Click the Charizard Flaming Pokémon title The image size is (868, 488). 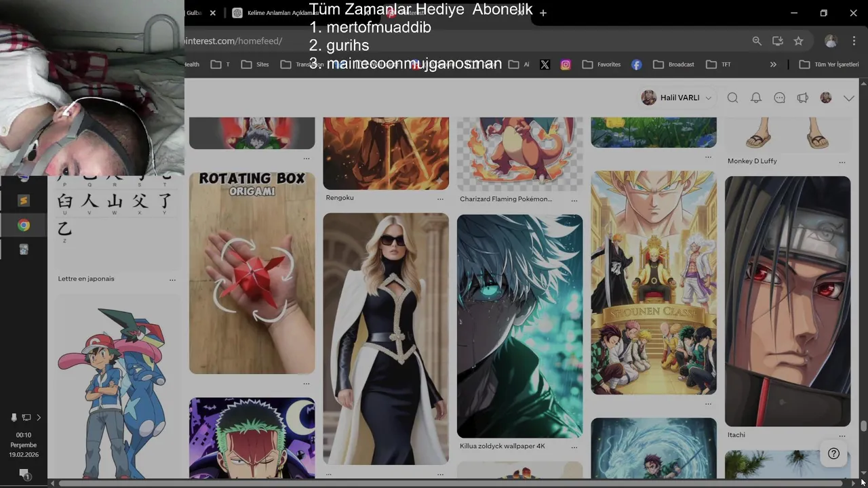(x=506, y=199)
